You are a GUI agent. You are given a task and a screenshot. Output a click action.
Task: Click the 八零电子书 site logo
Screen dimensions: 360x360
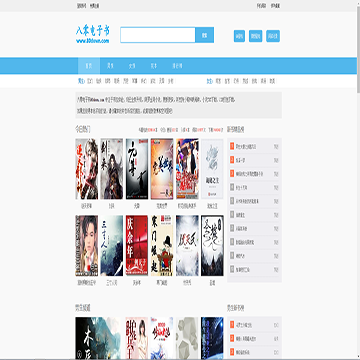click(x=93, y=31)
